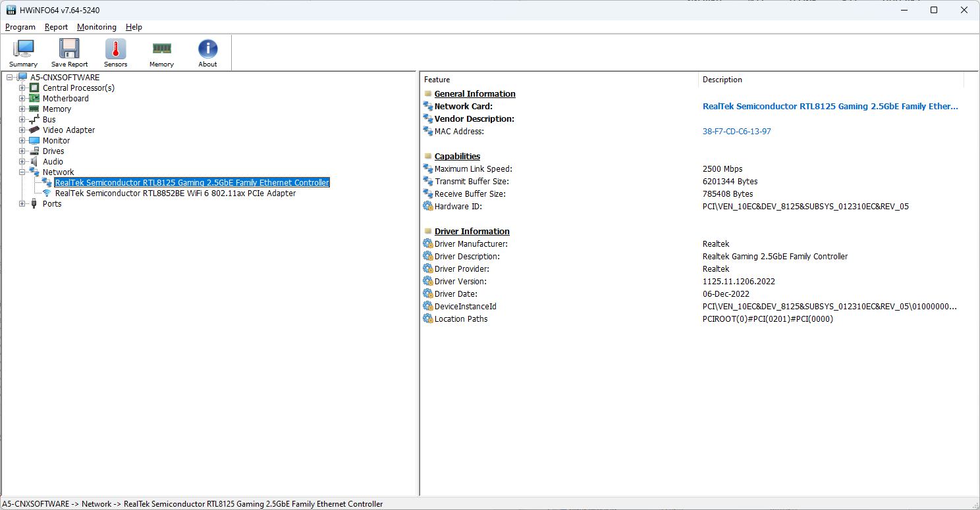
Task: Select RTL8125 Gaming 2.5GbE Ethernet Controller item
Action: click(x=192, y=182)
